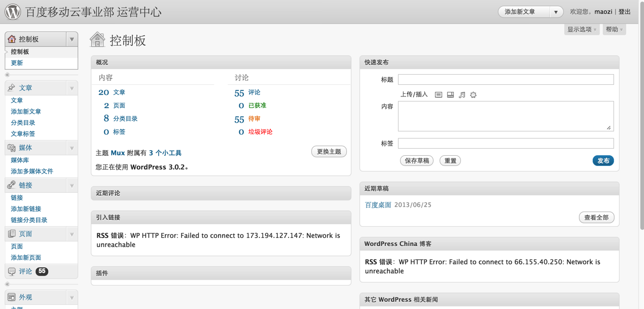Open the 百度桌面 draft link
Screen dimensions: 644x309
click(378, 205)
